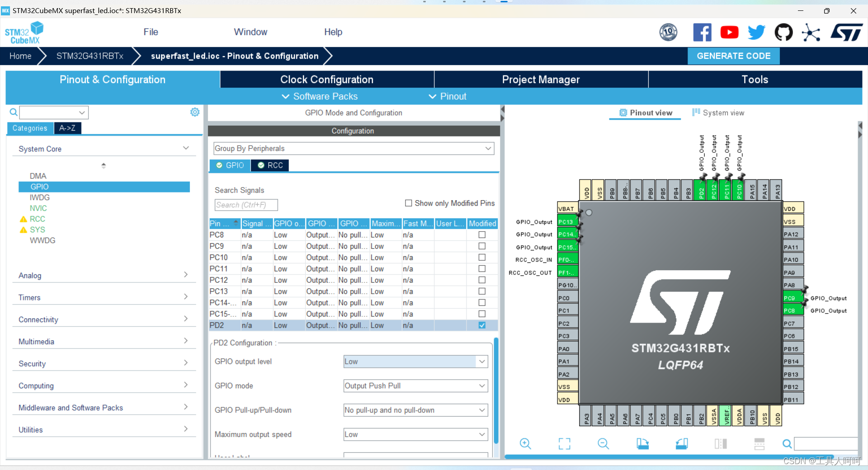
Task: Open the Twitter bird icon link
Action: pos(756,33)
